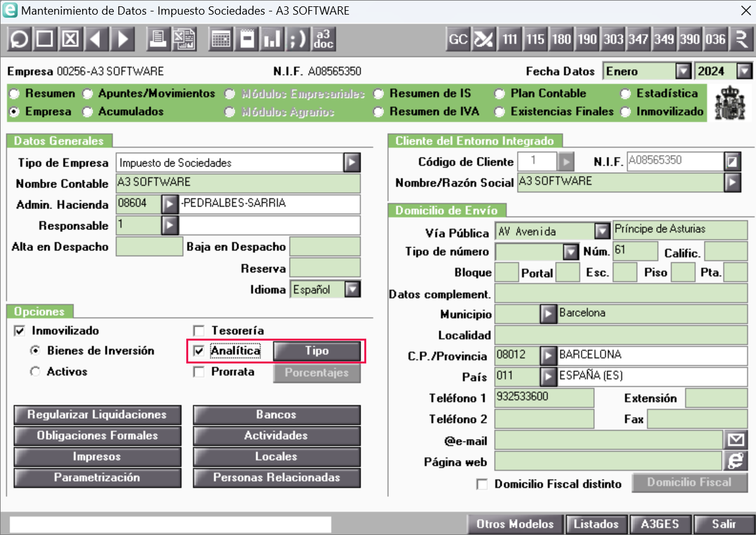Click the spreadsheet export toolbar icon
The width and height of the screenshot is (756, 535).
pos(184,39)
